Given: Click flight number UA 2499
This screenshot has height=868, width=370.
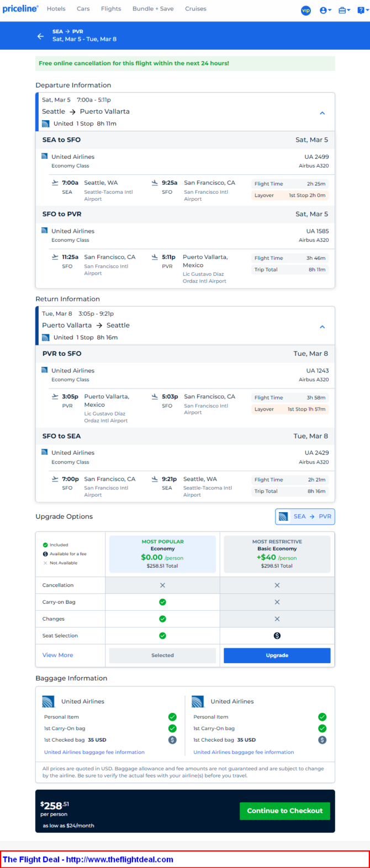Looking at the screenshot, I should tap(316, 157).
